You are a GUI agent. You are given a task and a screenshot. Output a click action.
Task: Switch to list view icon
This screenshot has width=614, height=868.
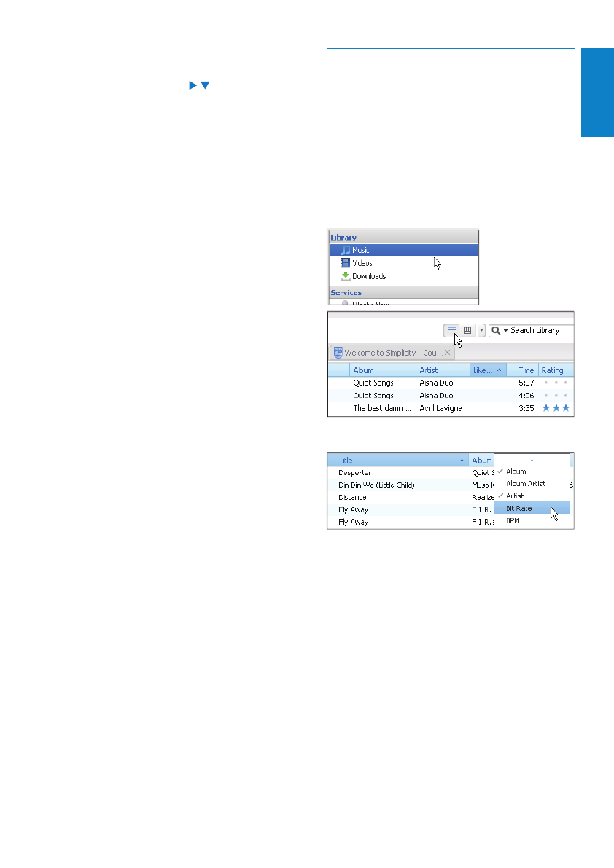pyautogui.click(x=451, y=330)
